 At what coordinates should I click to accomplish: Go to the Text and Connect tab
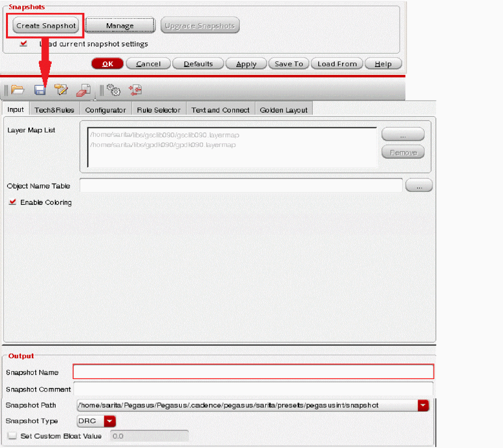220,110
